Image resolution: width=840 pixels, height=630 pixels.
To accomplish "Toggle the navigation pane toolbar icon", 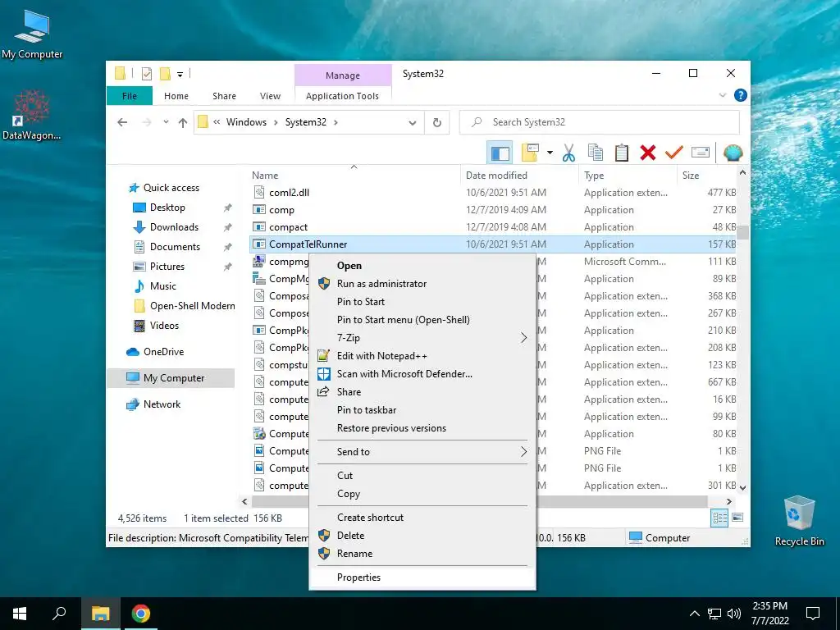I will pyautogui.click(x=500, y=153).
